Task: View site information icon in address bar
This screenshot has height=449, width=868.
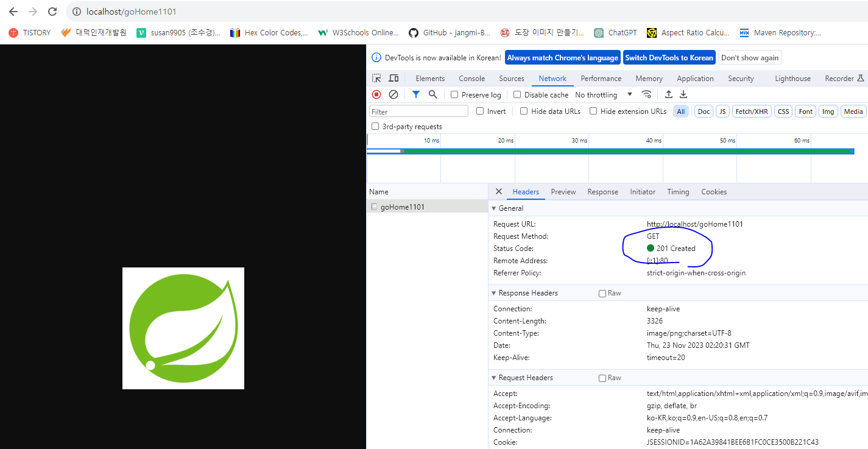Action: pyautogui.click(x=77, y=12)
